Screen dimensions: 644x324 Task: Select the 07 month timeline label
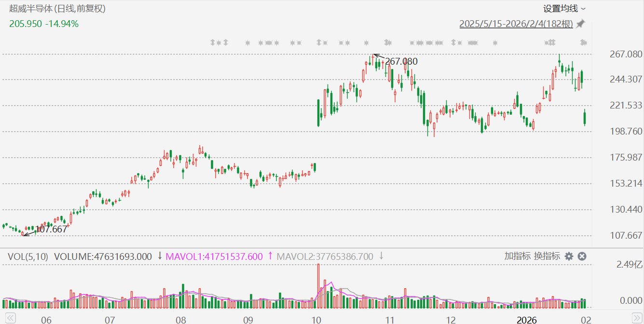pos(110,319)
